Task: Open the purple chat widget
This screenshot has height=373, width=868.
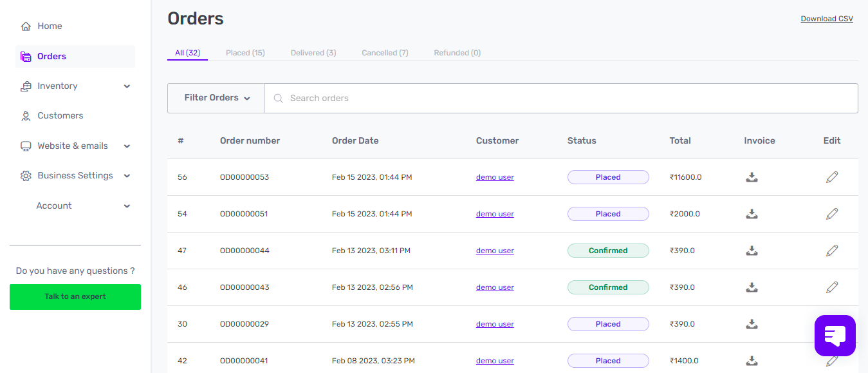Action: point(835,336)
